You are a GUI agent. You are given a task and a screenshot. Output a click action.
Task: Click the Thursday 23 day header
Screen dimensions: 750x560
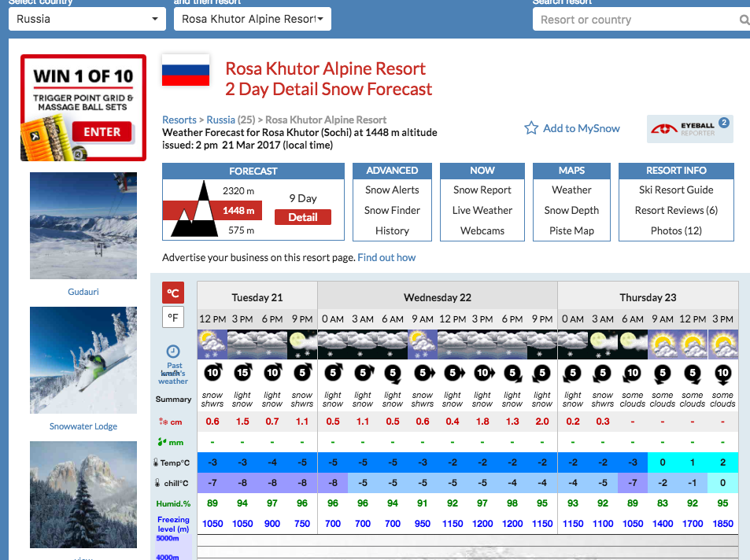coord(648,297)
